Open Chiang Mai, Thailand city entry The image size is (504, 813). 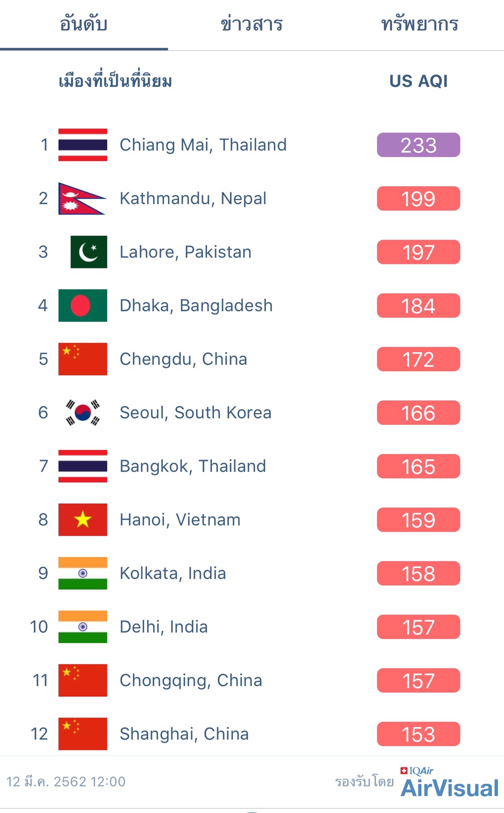[203, 145]
